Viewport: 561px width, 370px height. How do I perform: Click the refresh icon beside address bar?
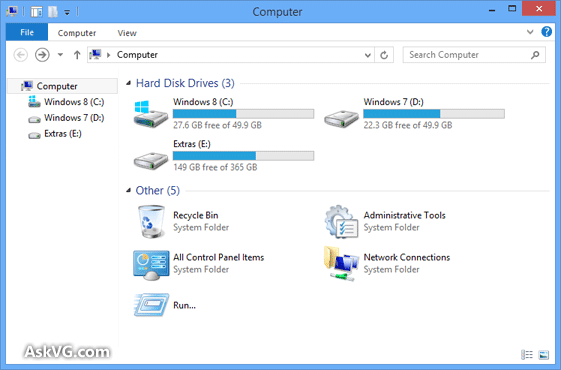tap(384, 55)
